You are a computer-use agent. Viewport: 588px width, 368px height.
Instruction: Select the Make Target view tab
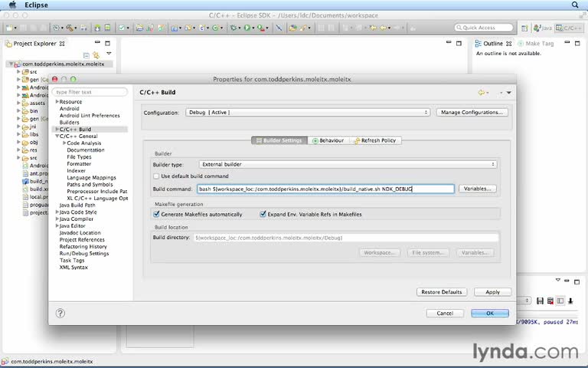click(536, 44)
